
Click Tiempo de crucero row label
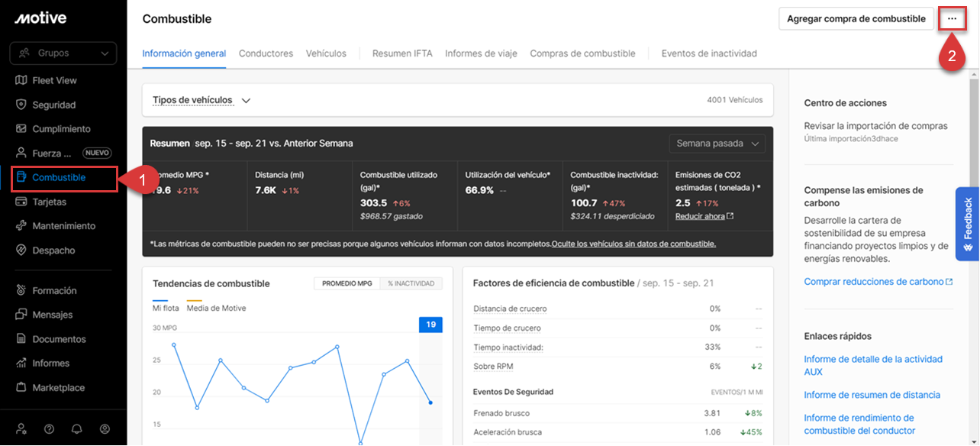[507, 328]
